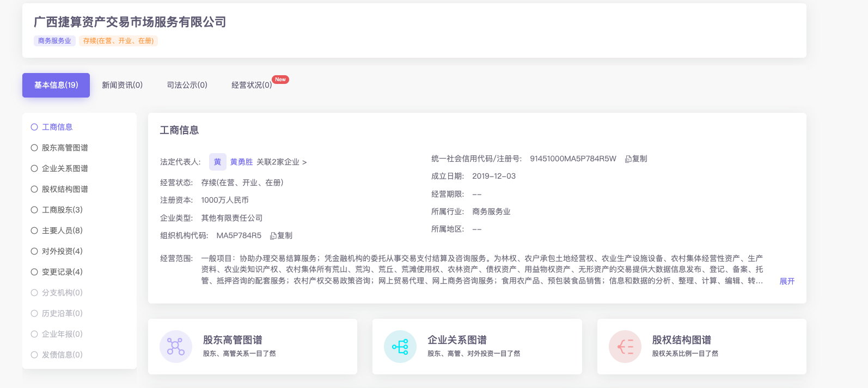Click company type 其他有限责任公司
This screenshot has height=388, width=868.
click(x=232, y=218)
